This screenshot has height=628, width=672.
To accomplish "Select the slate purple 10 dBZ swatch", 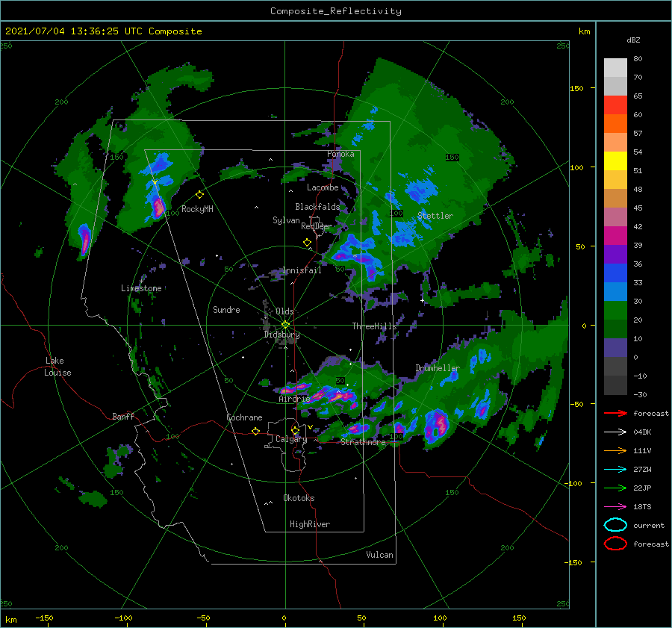I will pyautogui.click(x=615, y=348).
